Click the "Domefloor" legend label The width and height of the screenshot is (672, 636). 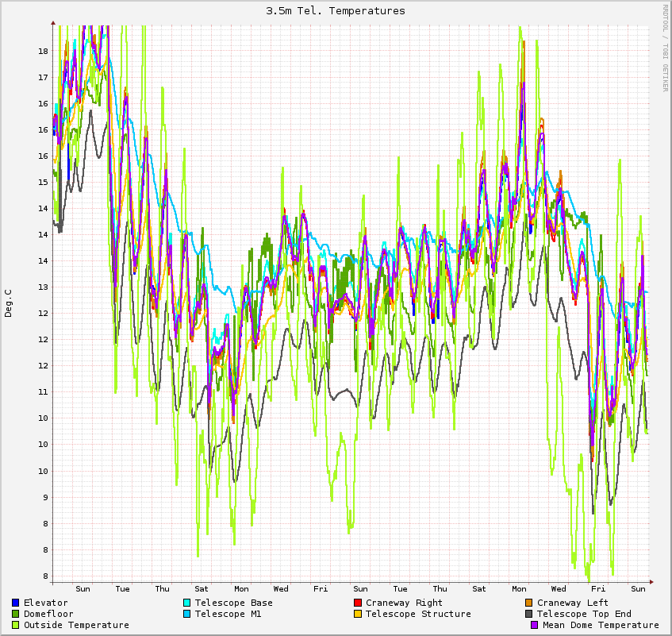(x=48, y=614)
